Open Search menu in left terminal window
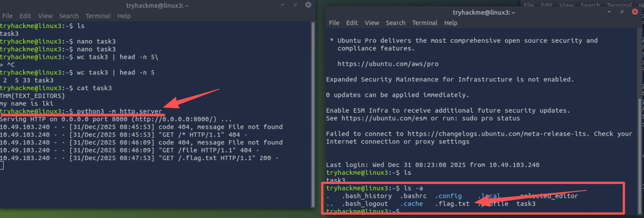The height and width of the screenshot is (218, 644). pos(70,16)
